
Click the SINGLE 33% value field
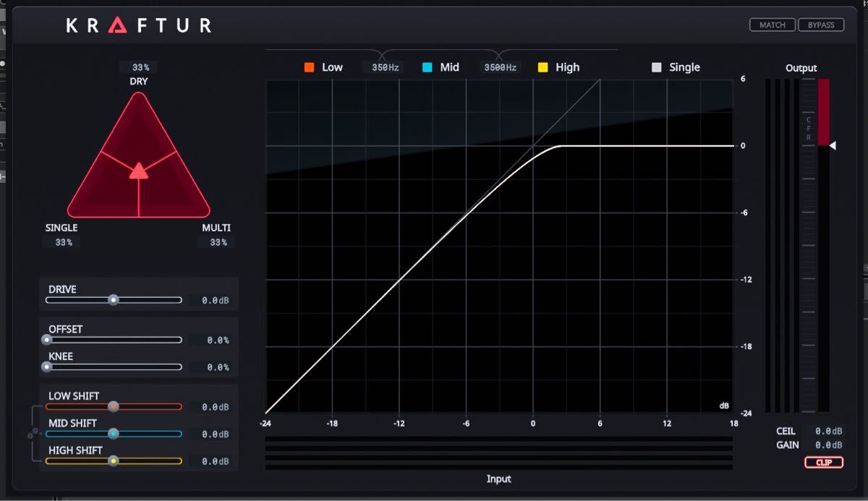point(63,242)
